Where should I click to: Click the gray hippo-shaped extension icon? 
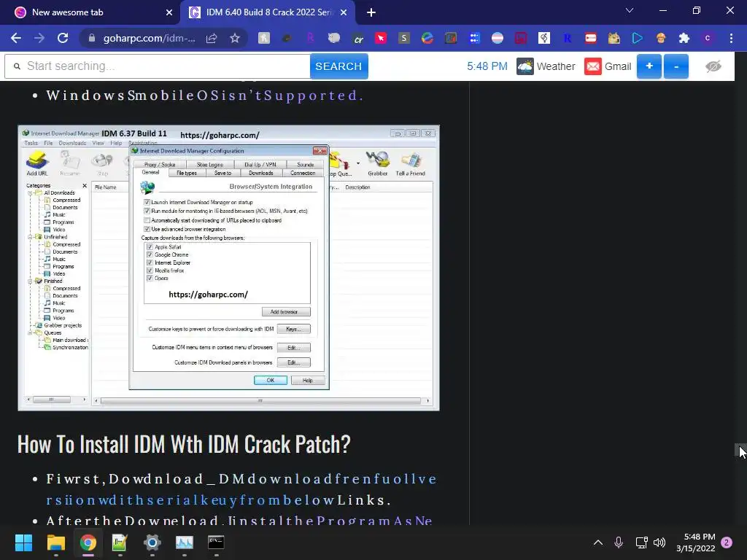click(x=334, y=38)
